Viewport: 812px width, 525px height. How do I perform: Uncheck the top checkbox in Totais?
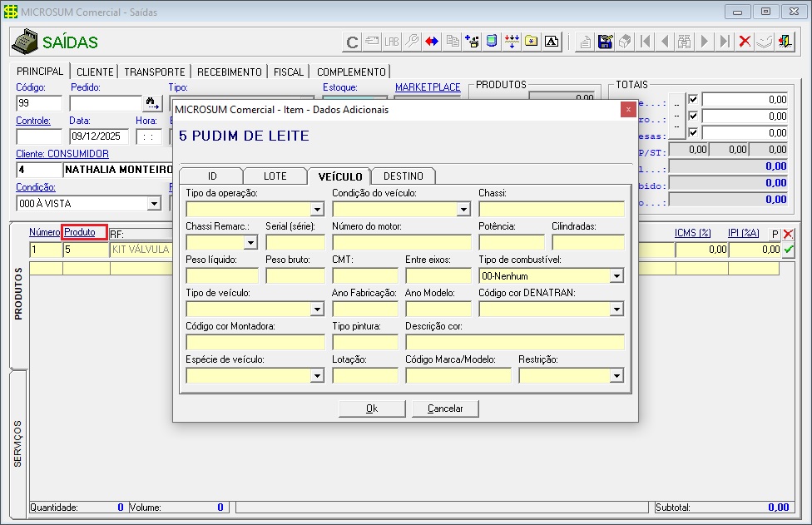693,100
